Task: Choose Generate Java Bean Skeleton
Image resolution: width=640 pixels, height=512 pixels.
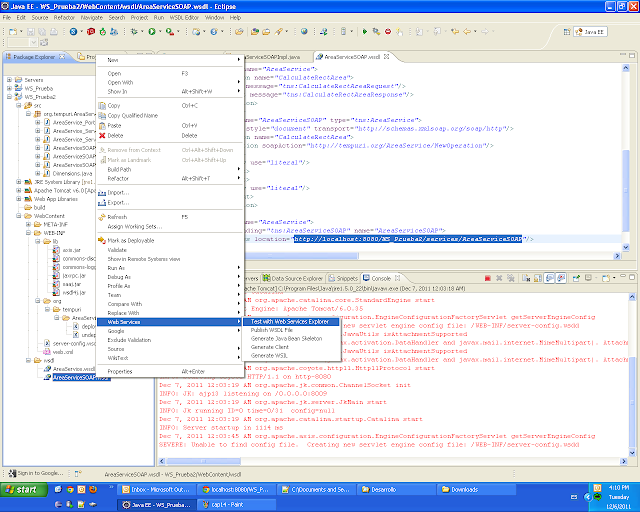Action: [x=291, y=338]
